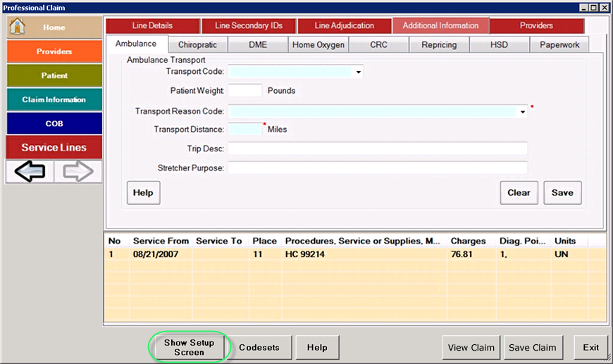Screen dimensions: 613x364
Task: Open the Transport Reason Code dropdown
Action: coord(523,111)
